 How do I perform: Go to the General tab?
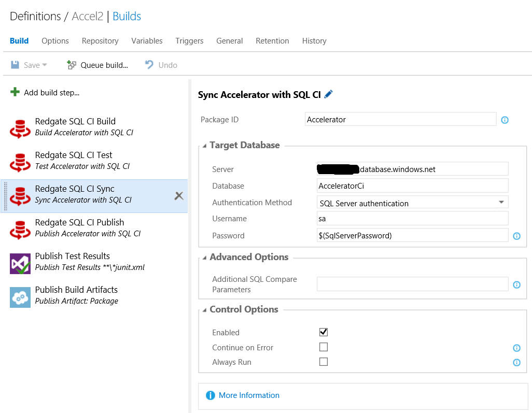tap(229, 41)
